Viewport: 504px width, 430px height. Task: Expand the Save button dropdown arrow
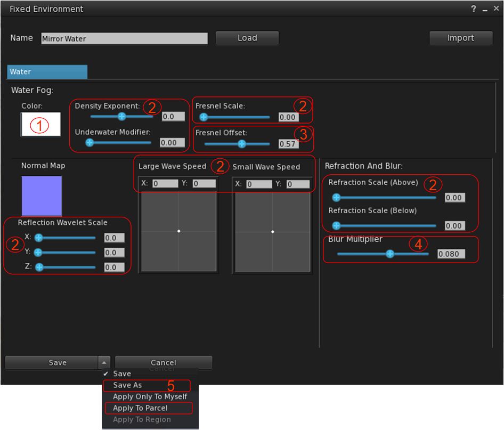tap(104, 363)
